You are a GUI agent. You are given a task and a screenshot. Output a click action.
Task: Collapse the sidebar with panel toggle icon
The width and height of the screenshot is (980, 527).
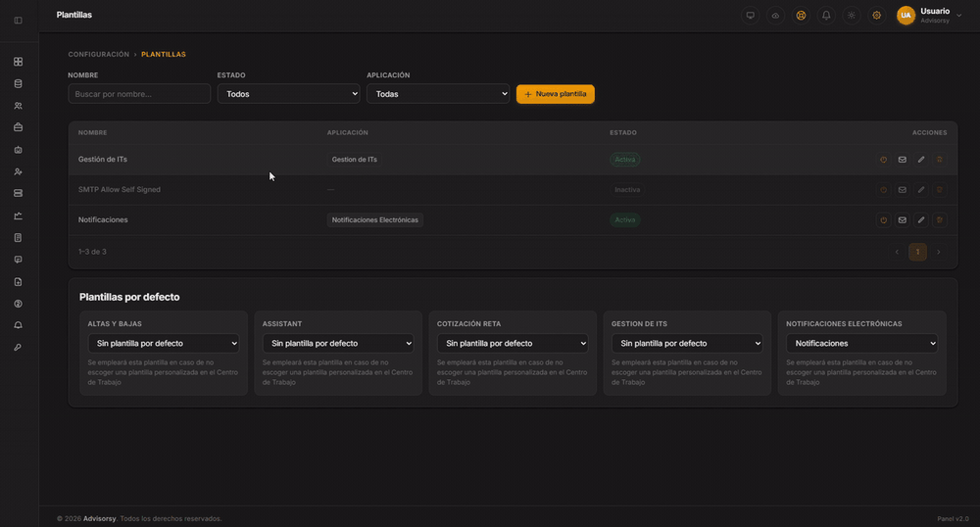pyautogui.click(x=18, y=21)
